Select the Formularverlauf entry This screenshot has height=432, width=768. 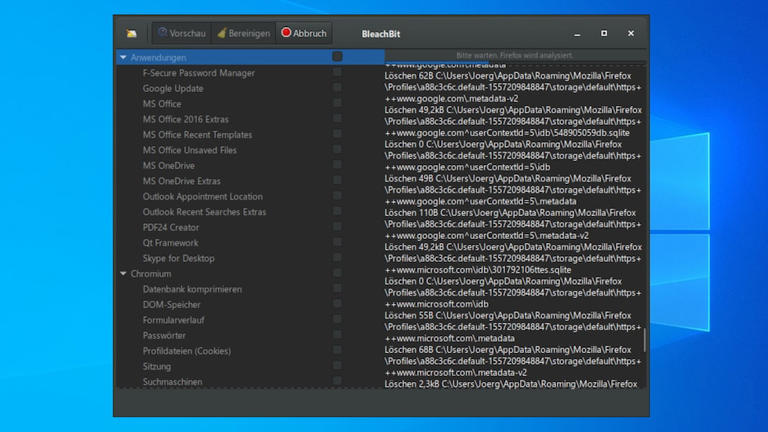pos(173,320)
